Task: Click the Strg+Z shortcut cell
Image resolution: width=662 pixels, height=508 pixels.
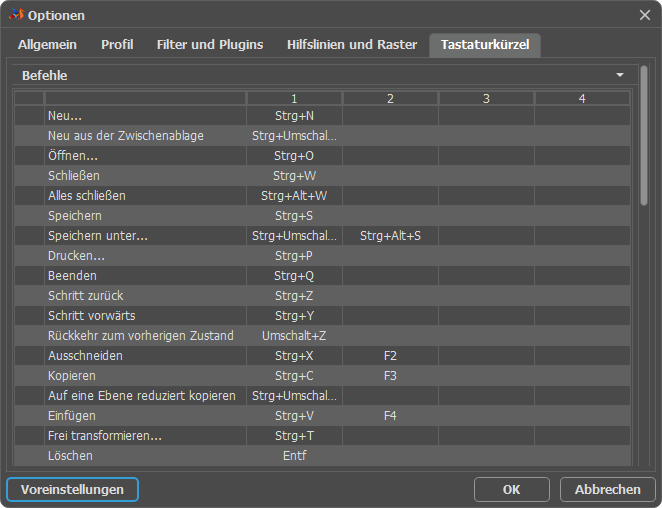Action: coord(294,296)
